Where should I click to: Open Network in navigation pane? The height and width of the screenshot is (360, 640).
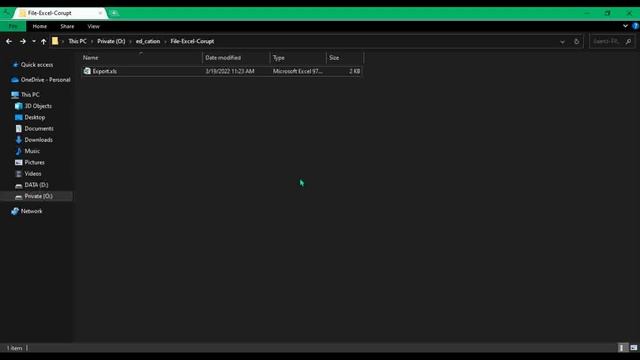pos(31,211)
